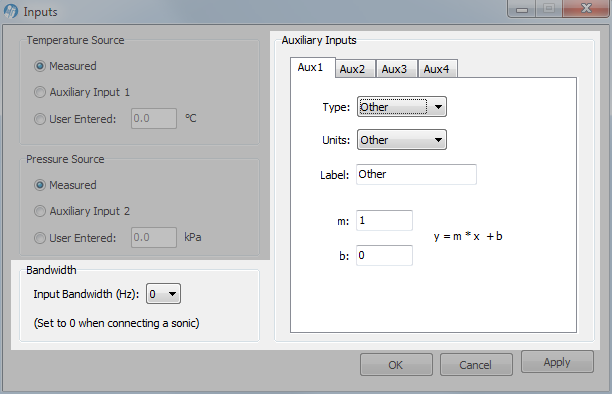Choose User Entered pressure radio button
612x394 pixels.
coord(40,238)
